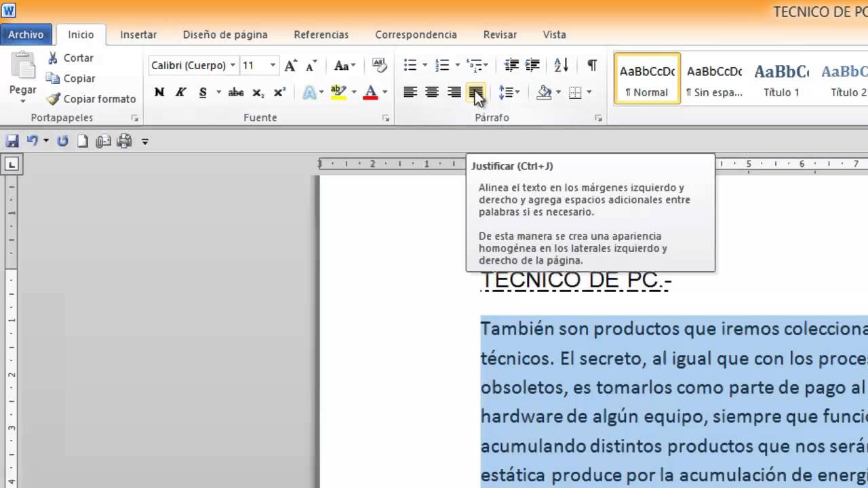The image size is (868, 488).
Task: Click the Copiar button
Action: tap(71, 79)
